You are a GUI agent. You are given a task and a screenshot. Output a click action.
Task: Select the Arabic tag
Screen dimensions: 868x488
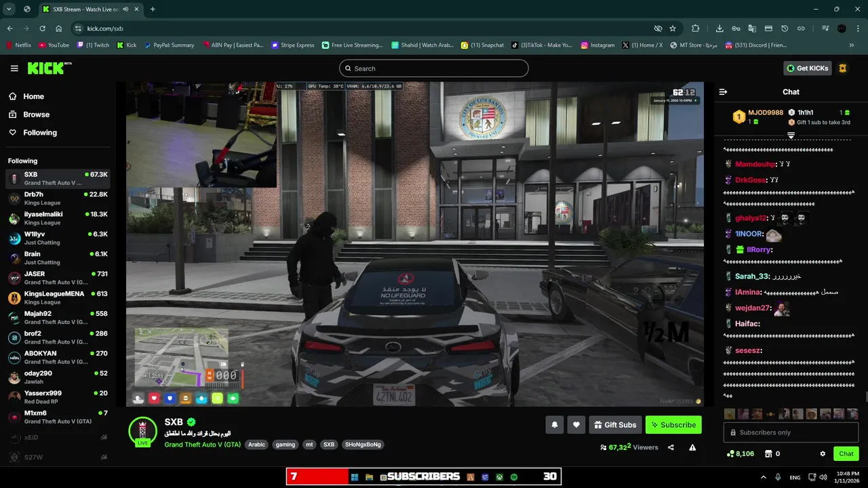pyautogui.click(x=256, y=445)
